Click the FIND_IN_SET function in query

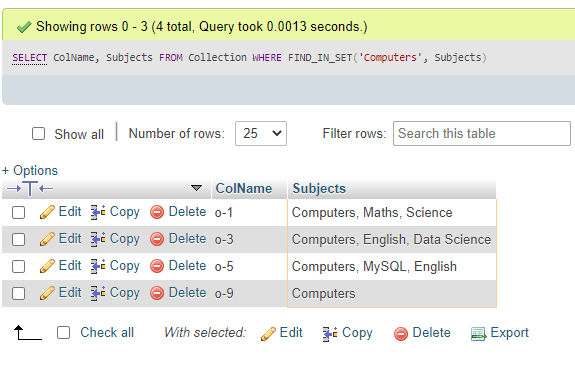tap(320, 58)
